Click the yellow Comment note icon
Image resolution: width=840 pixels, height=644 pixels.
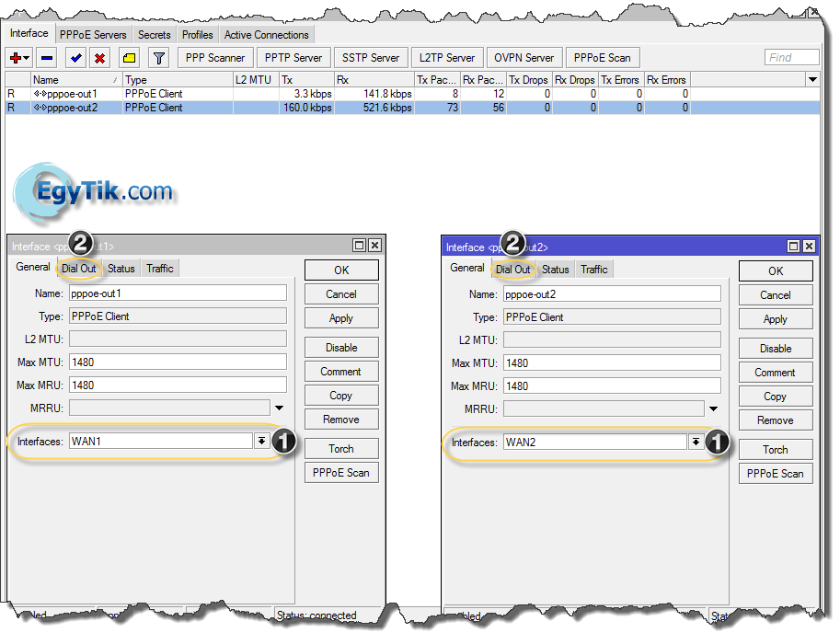pos(130,58)
